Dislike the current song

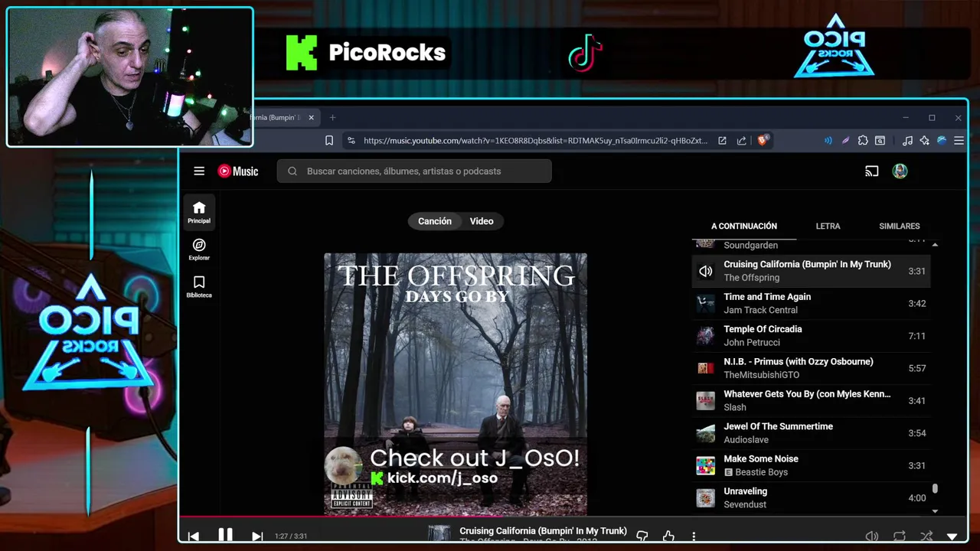642,536
